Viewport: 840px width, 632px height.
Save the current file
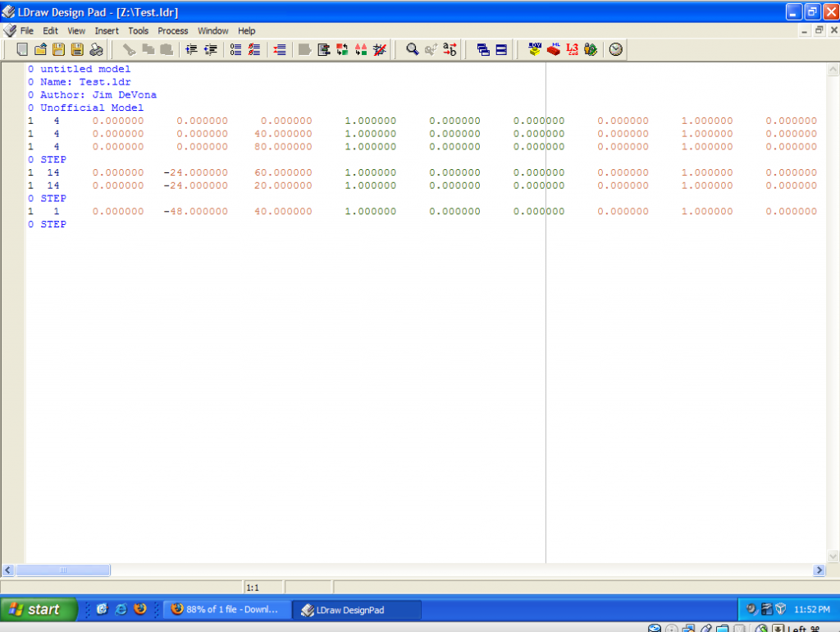pyautogui.click(x=59, y=49)
